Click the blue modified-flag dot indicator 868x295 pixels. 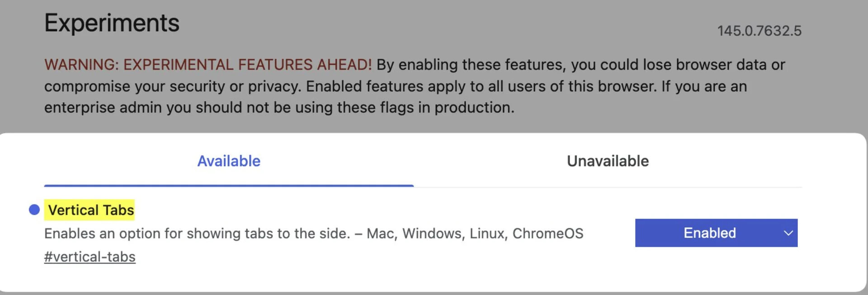34,210
